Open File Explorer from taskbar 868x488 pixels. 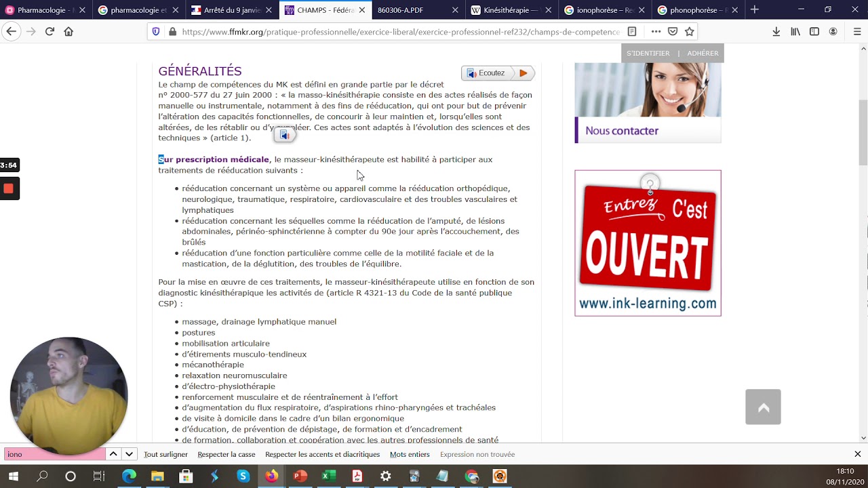[x=157, y=476]
